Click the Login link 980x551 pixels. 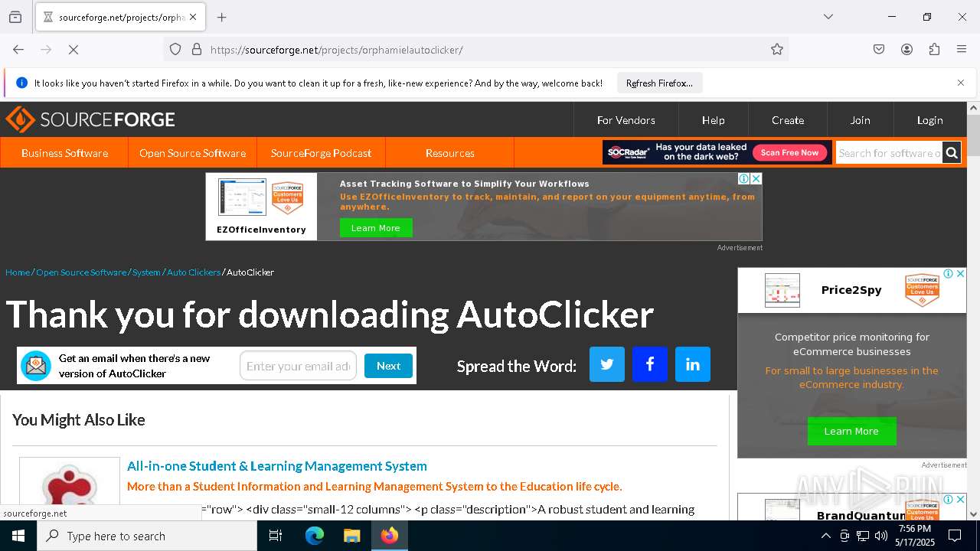tap(929, 120)
